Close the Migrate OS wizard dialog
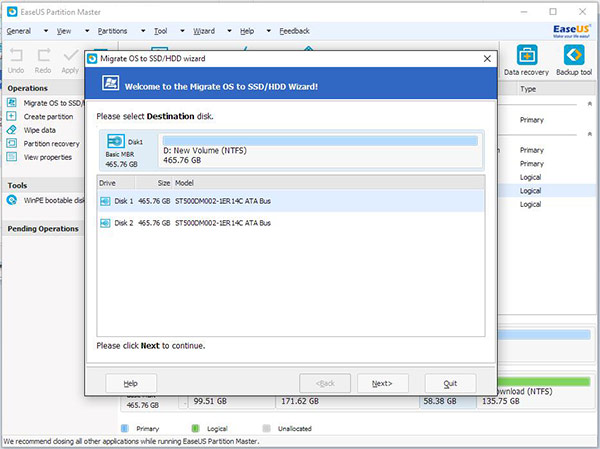This screenshot has height=449, width=600. point(487,59)
